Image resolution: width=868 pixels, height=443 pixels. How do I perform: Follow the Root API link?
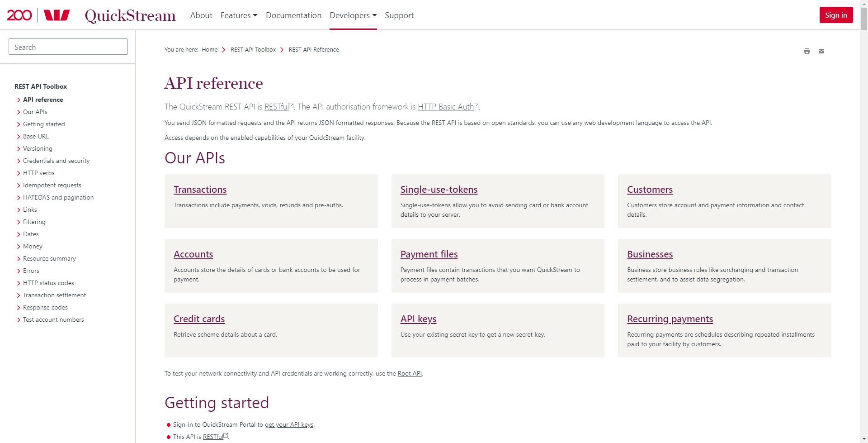click(410, 374)
